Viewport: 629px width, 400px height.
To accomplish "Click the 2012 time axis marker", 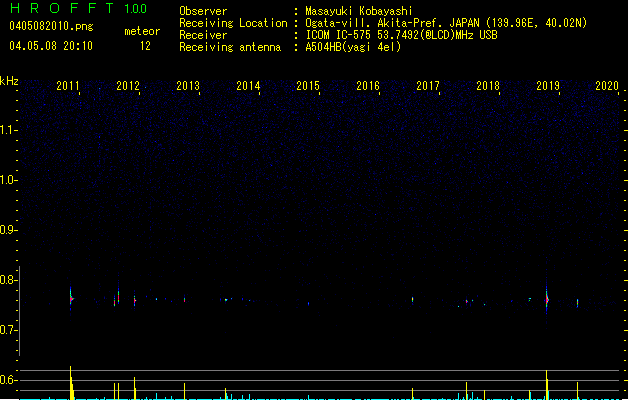I will point(128,86).
